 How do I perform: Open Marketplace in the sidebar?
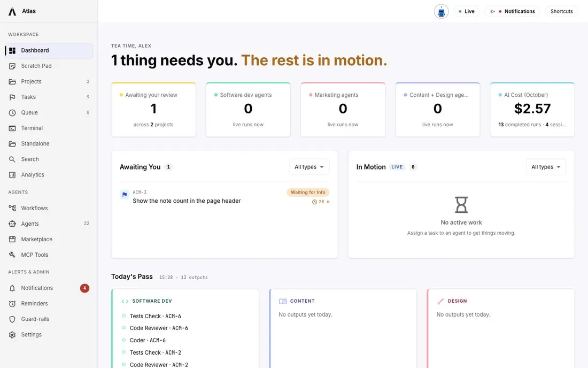click(x=49, y=239)
